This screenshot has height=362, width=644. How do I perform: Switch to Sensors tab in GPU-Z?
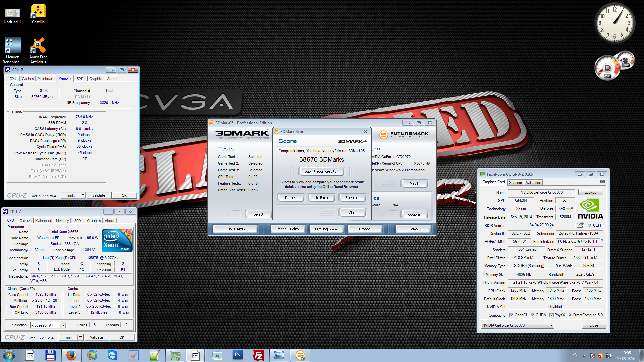515,183
